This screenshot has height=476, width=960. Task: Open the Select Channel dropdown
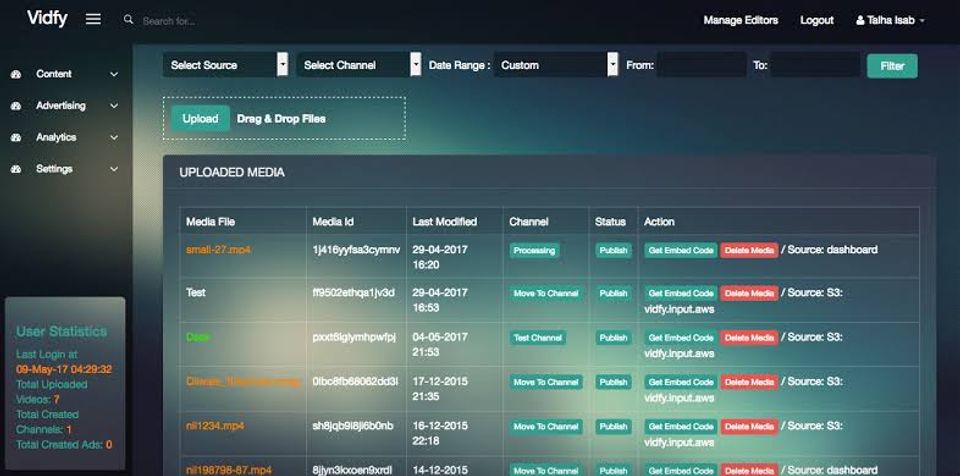pos(359,64)
